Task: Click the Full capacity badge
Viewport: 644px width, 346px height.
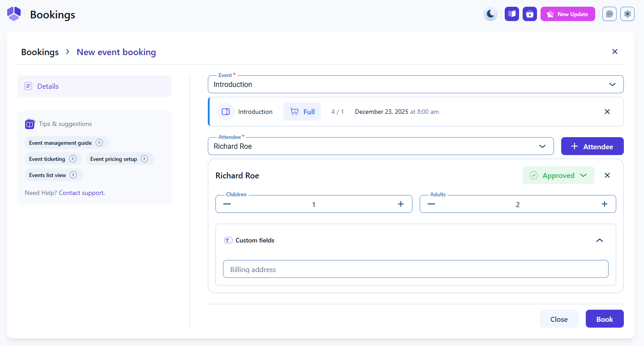Action: pos(302,112)
